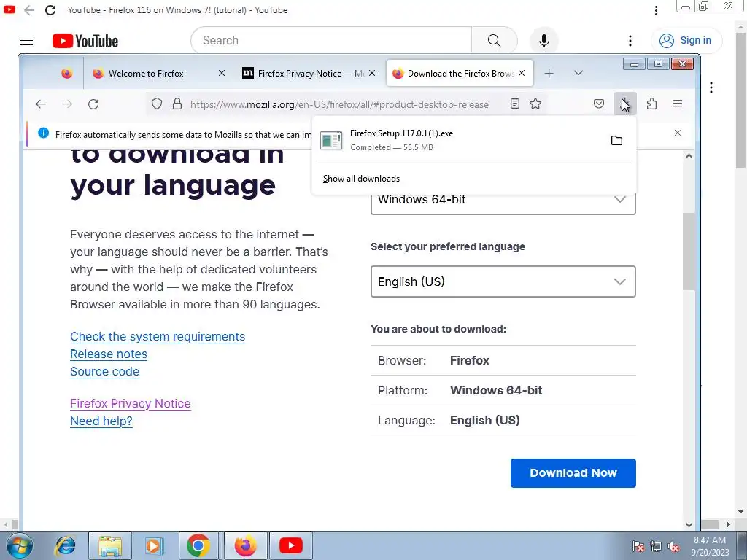Image resolution: width=747 pixels, height=560 pixels.
Task: Launch Internet Explorer from taskbar
Action: pyautogui.click(x=65, y=545)
